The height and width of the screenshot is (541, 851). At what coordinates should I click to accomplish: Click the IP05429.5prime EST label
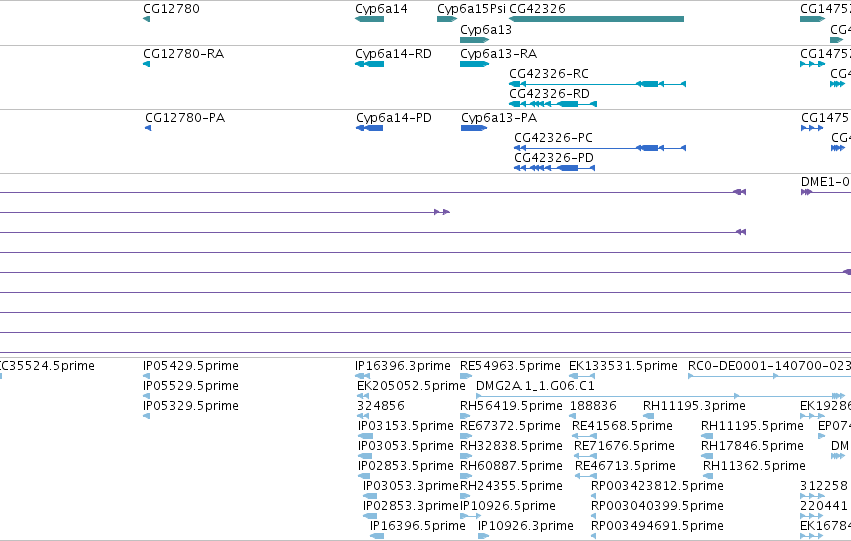tap(190, 366)
